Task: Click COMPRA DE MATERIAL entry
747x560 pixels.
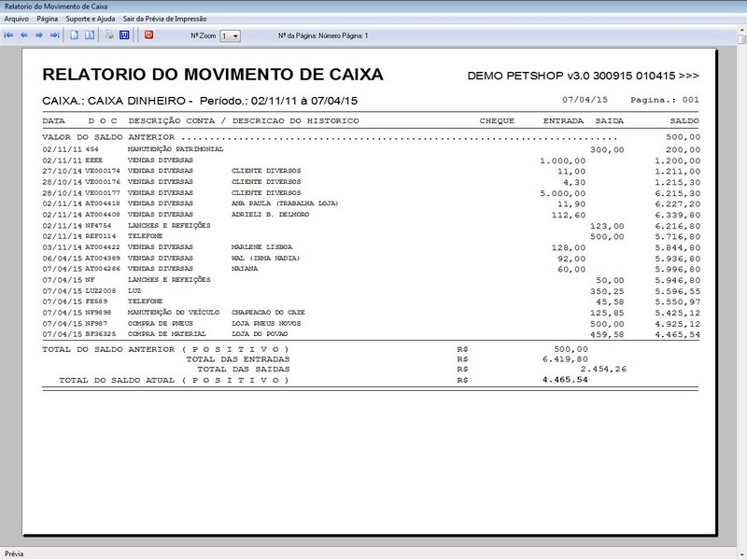Action: point(167,334)
